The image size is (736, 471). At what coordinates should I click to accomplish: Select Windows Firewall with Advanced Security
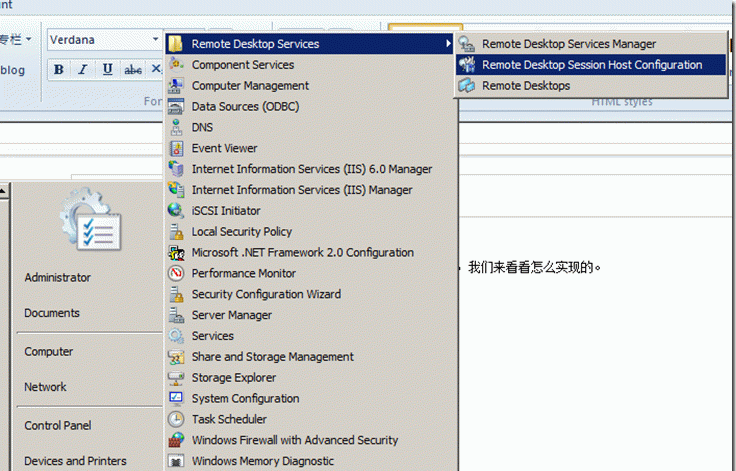(x=295, y=440)
